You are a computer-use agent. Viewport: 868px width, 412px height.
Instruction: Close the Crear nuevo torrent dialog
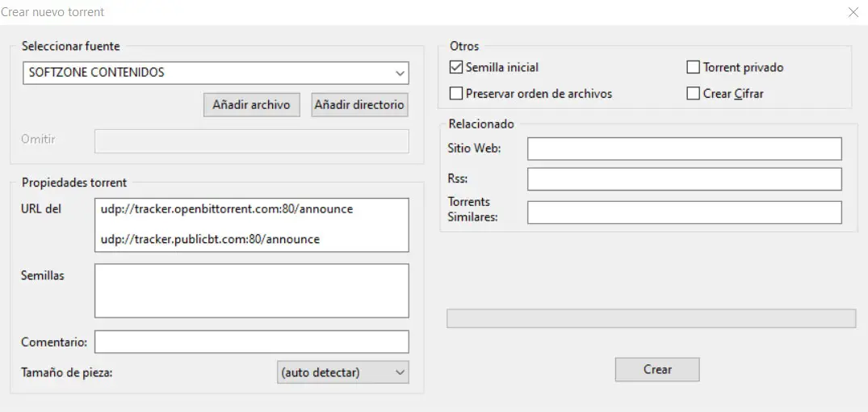853,12
